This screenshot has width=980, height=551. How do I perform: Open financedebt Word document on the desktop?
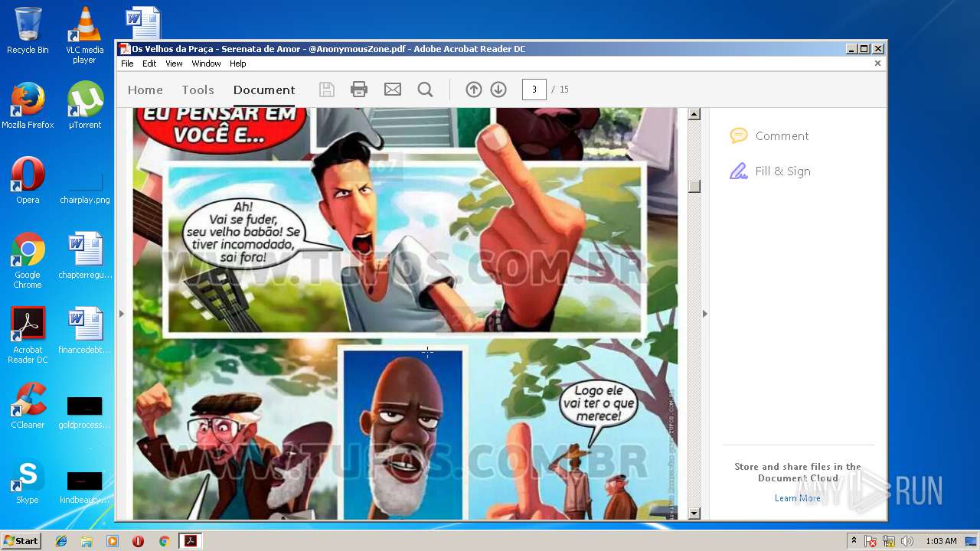pos(84,331)
